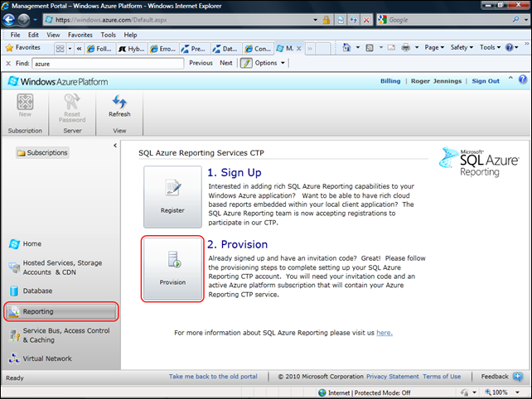Select the Subscriptions folder item

click(x=43, y=153)
